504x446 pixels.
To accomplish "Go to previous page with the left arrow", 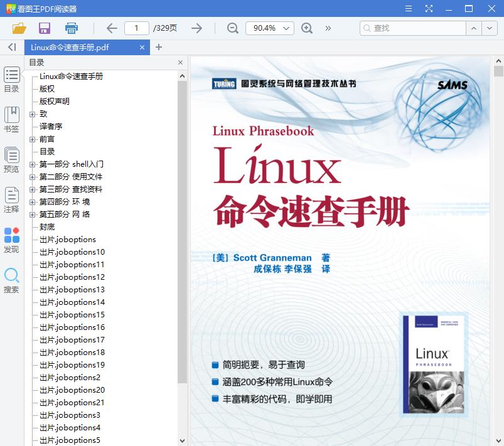I will point(112,28).
